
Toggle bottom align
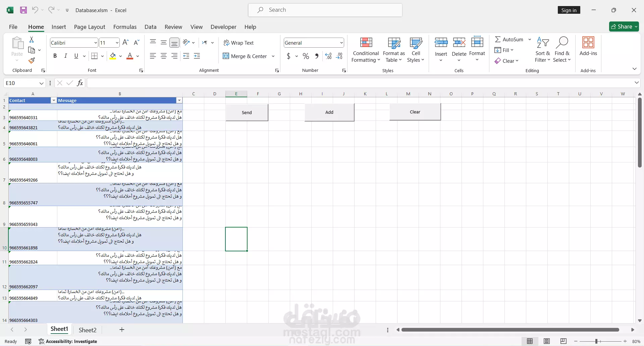click(174, 42)
